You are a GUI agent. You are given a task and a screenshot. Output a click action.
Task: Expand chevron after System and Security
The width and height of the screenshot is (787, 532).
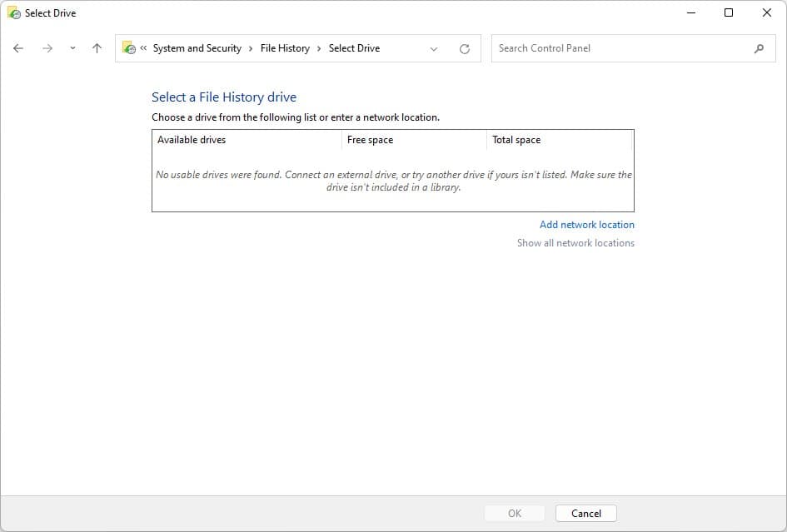(x=251, y=48)
